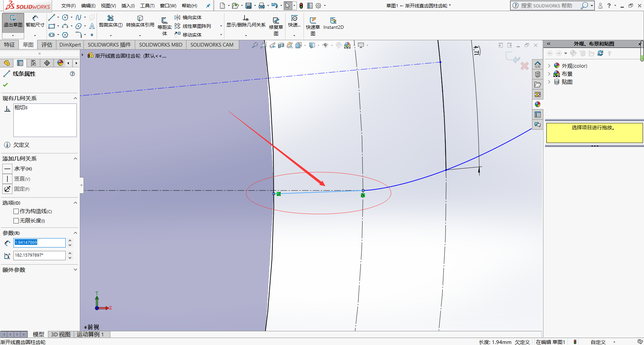
Task: Expand 外观(color) tree node
Action: point(549,66)
